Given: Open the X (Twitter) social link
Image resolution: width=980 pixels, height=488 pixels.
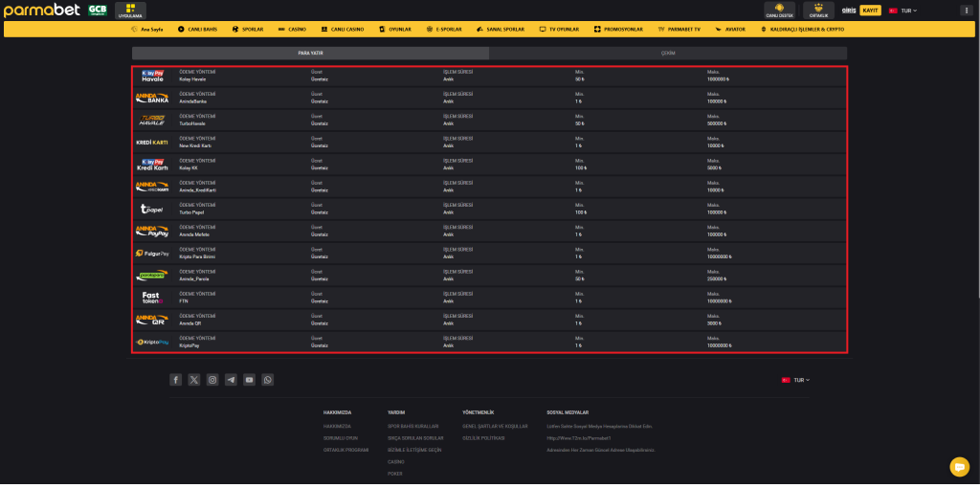Looking at the screenshot, I should pos(194,380).
